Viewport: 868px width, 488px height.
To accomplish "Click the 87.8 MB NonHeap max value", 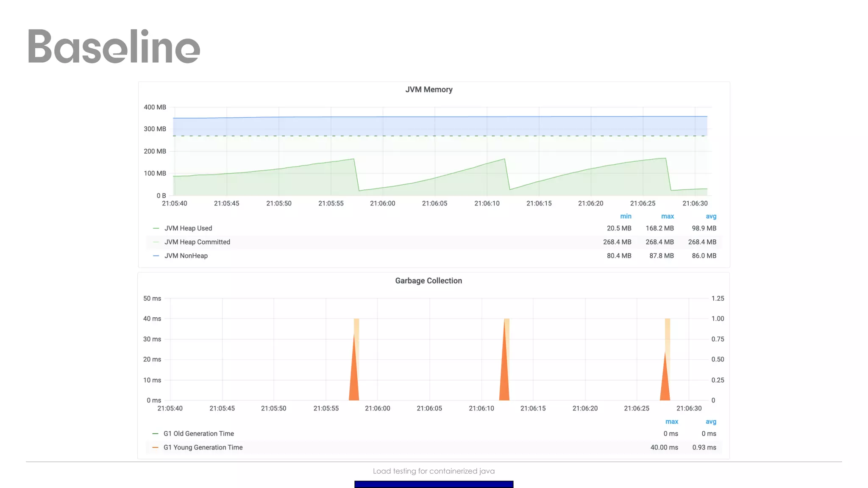I will pyautogui.click(x=661, y=256).
